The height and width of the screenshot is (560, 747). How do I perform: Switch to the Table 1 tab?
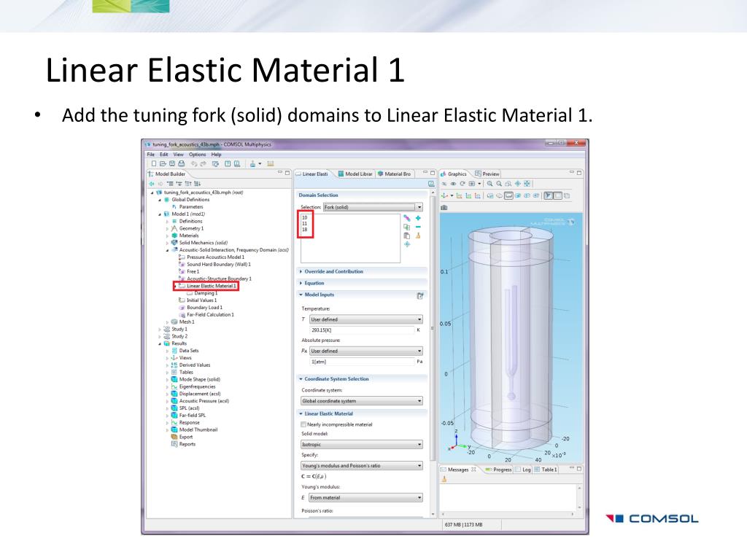pos(546,470)
